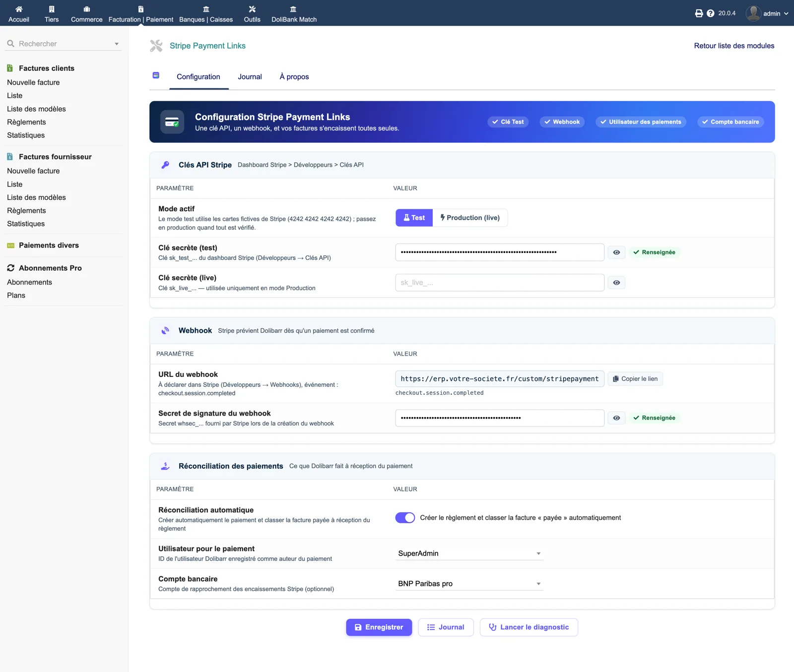Screen dimensions: 794x672
Task: Click the stethoscope icon in diagnostic button
Action: point(493,627)
